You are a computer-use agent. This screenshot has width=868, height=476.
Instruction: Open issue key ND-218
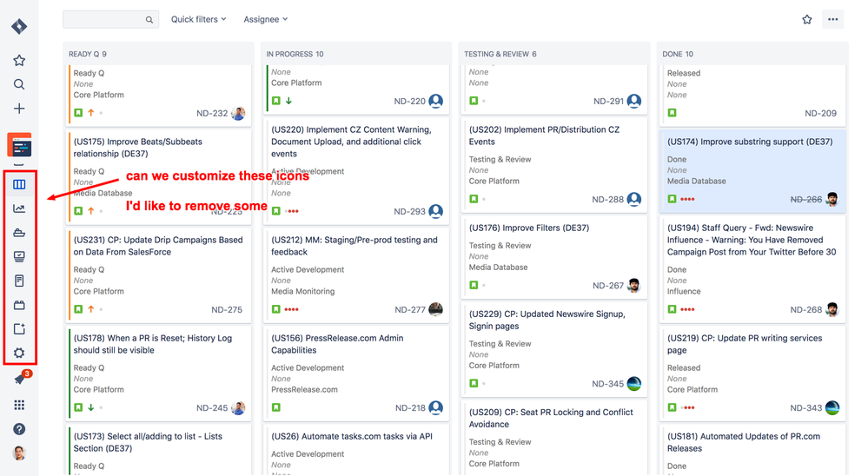pos(410,408)
